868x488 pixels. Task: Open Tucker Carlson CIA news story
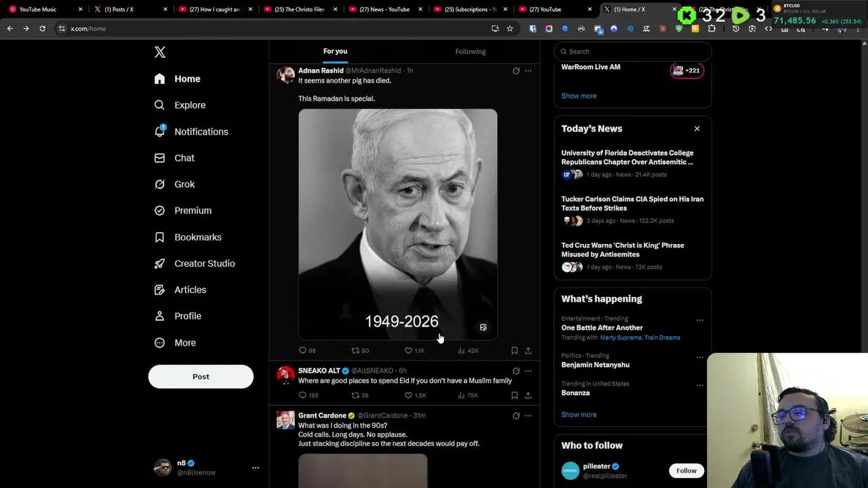point(632,209)
